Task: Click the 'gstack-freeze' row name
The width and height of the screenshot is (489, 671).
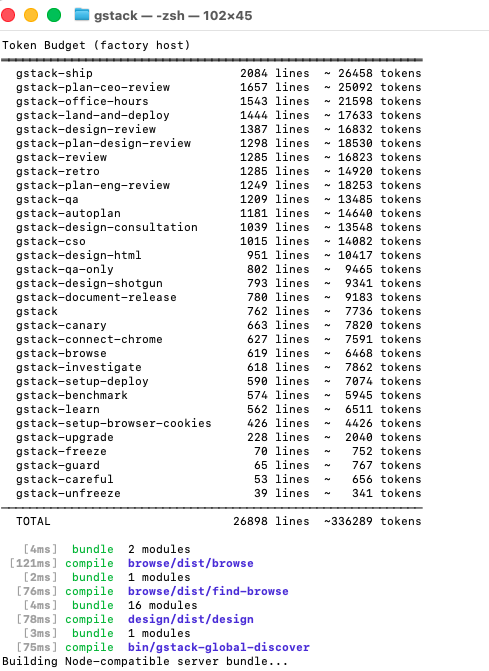Action: pos(61,451)
